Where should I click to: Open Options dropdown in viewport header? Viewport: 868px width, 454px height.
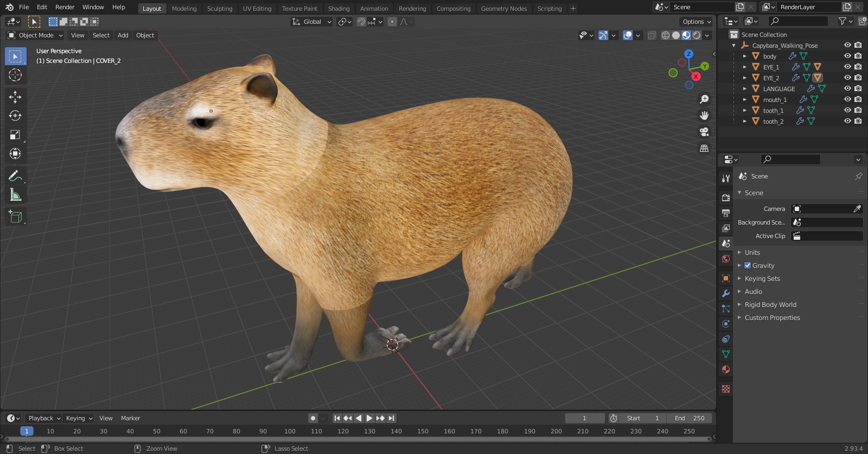tap(697, 22)
